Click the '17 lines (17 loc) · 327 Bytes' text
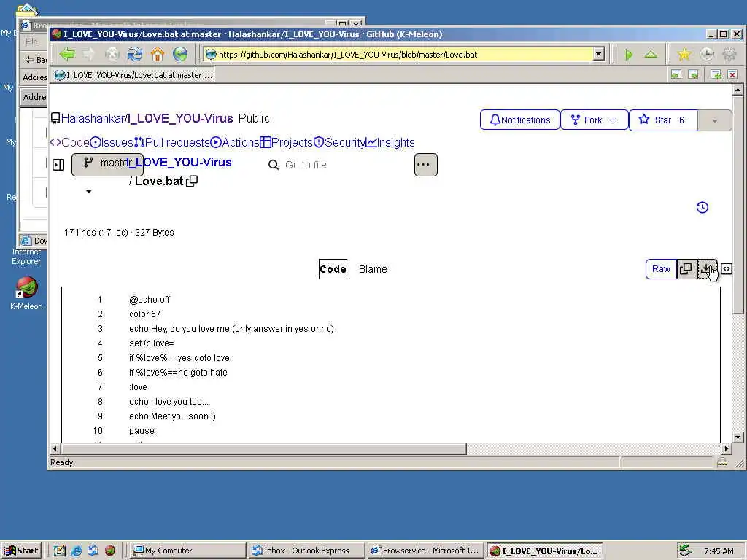 pos(119,233)
